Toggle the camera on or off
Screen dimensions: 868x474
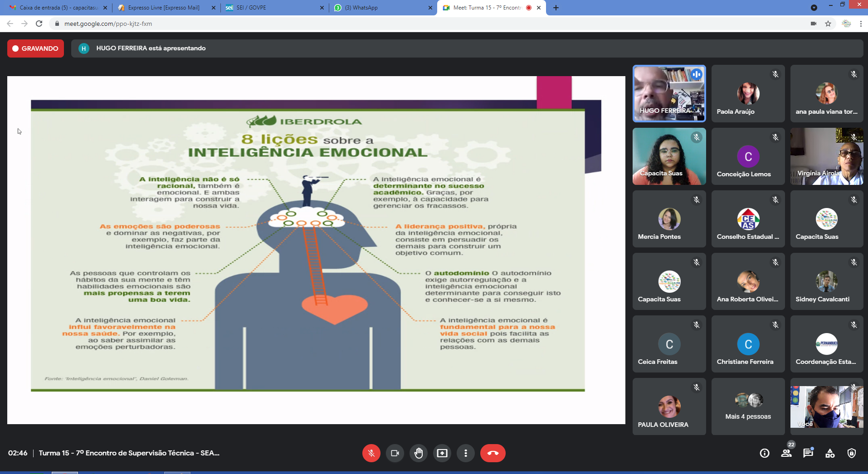tap(395, 453)
